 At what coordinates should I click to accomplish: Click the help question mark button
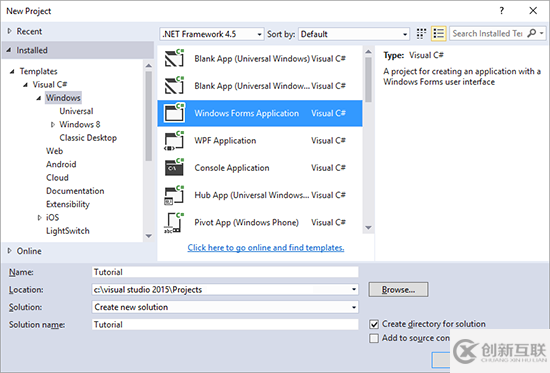click(502, 11)
